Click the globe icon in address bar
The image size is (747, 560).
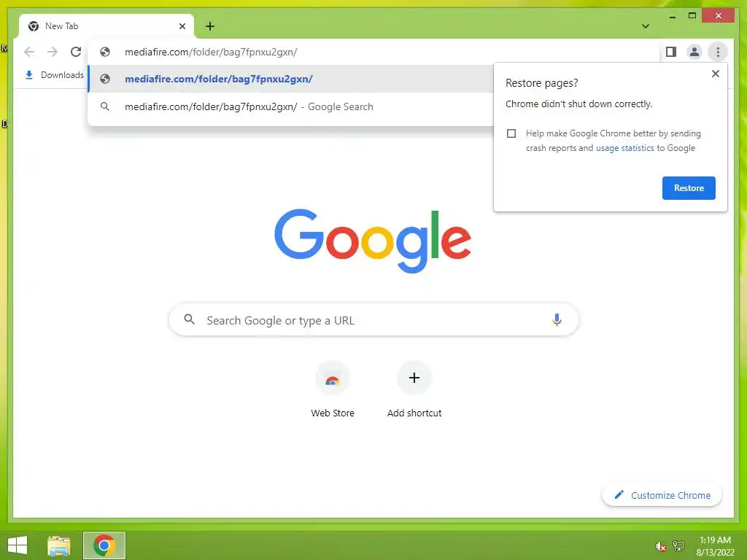tap(105, 52)
